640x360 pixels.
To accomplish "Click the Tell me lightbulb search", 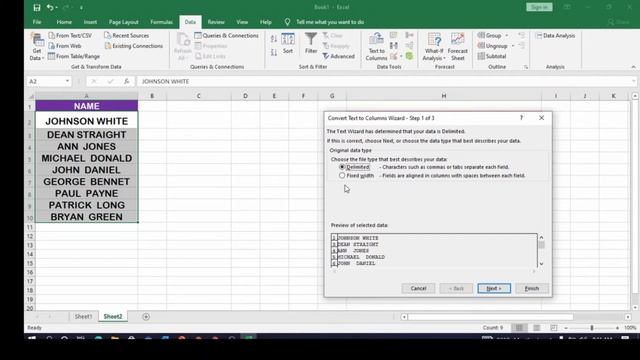I will [x=287, y=22].
